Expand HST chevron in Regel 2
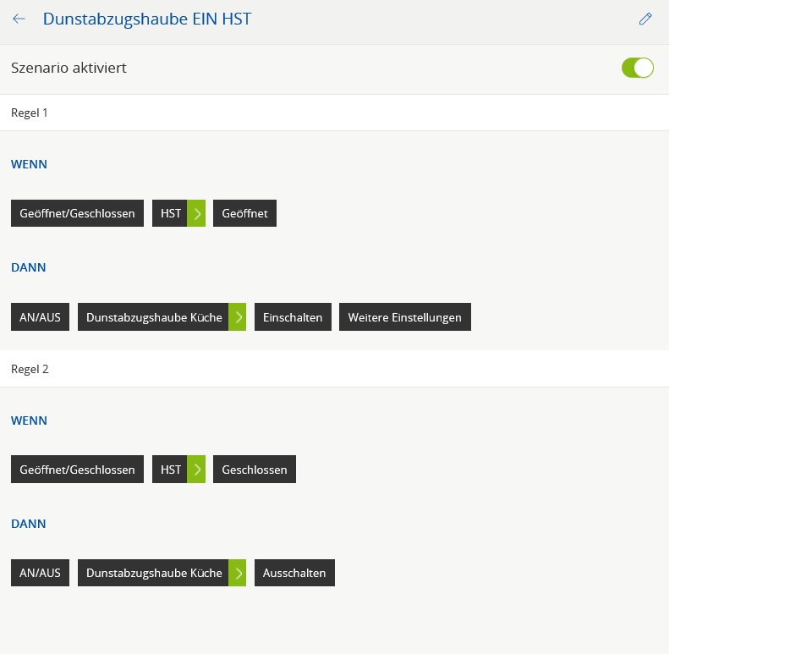Screen dimensions: 812x654 196,470
